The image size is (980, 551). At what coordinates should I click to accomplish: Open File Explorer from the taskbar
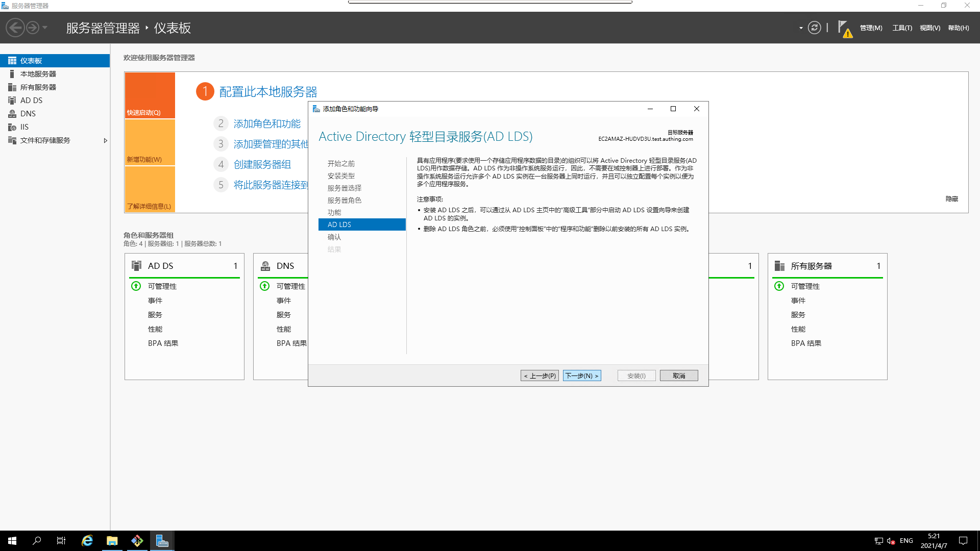coord(112,541)
